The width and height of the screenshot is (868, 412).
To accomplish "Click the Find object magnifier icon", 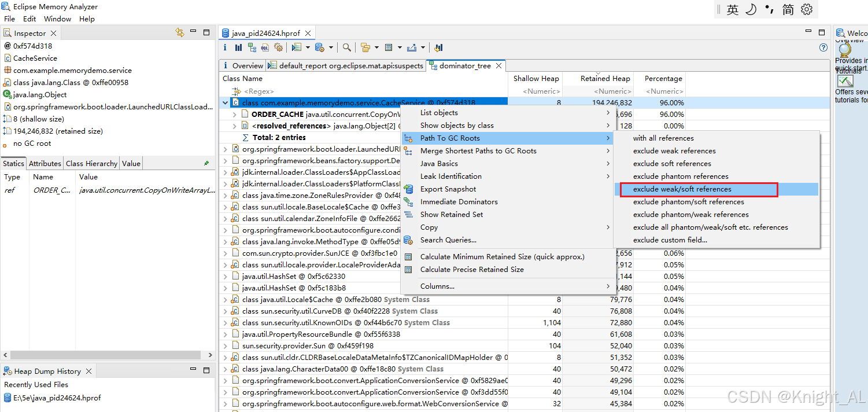I will 346,47.
